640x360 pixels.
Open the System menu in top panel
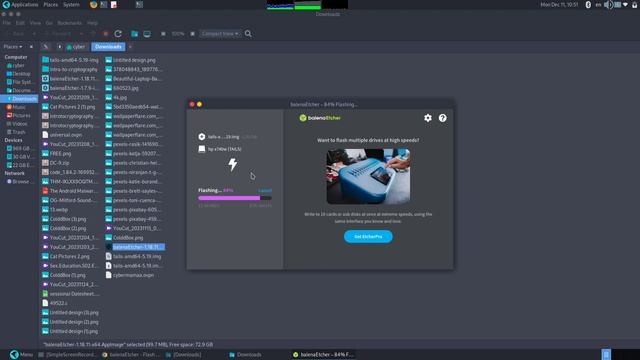click(x=71, y=4)
